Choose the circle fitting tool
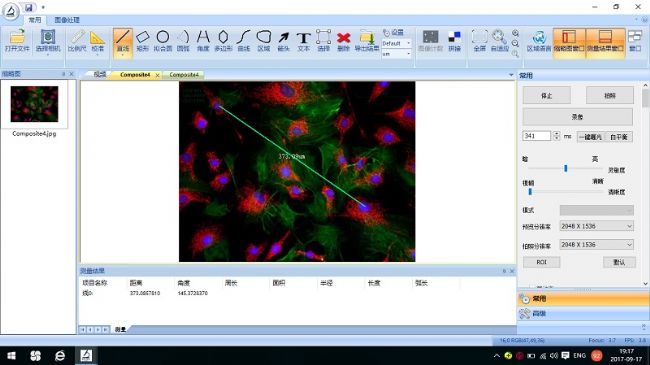This screenshot has height=365, width=650. pos(162,41)
